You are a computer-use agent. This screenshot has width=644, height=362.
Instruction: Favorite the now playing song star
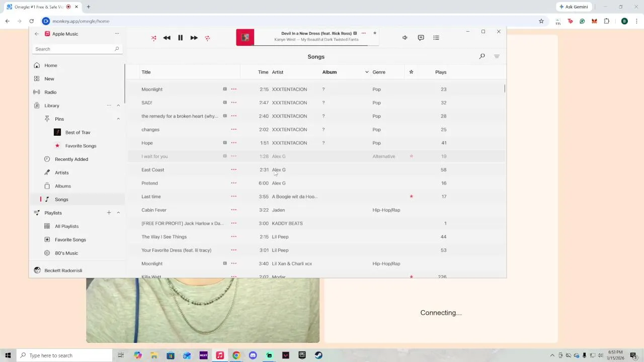(374, 33)
